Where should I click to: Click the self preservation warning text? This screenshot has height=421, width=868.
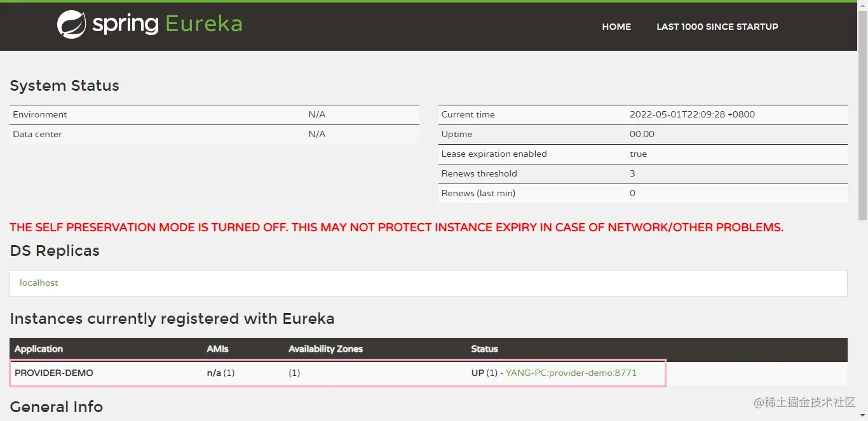(397, 227)
